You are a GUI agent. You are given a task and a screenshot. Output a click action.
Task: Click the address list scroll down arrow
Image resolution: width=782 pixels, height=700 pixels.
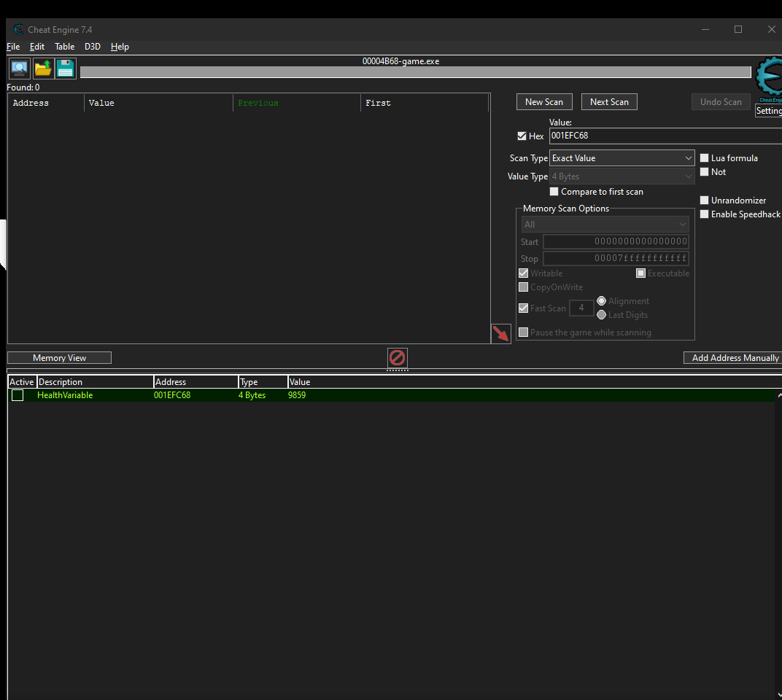point(778,694)
